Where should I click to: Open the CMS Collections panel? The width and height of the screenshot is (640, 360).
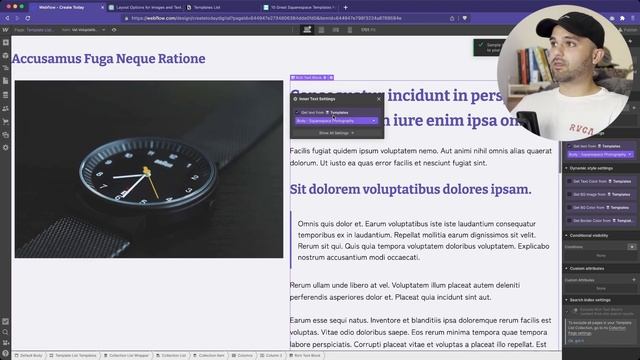pyautogui.click(x=5, y=95)
